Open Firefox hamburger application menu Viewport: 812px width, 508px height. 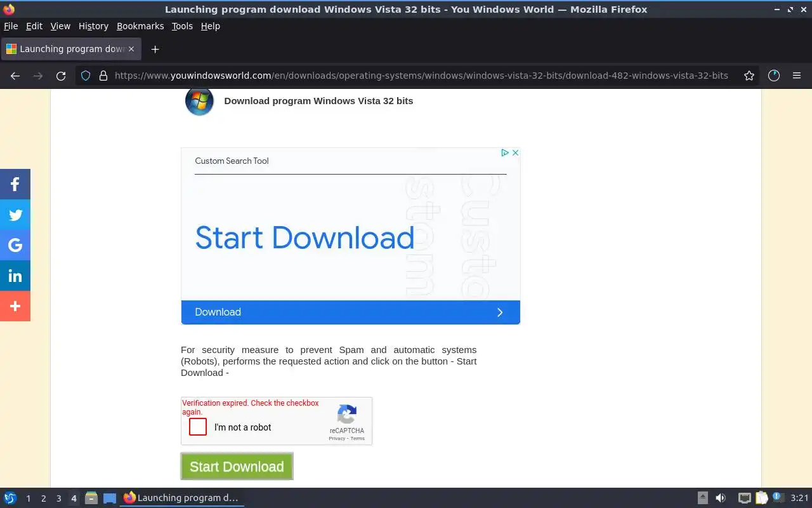797,76
